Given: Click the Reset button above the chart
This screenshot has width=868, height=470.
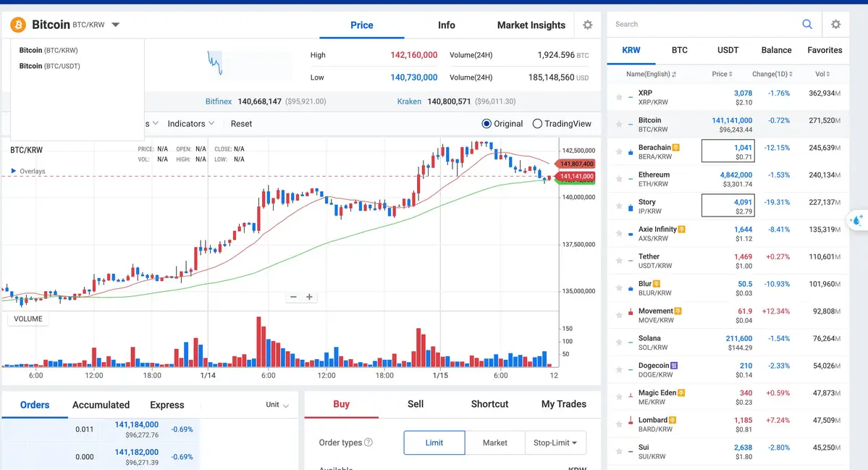Looking at the screenshot, I should coord(241,123).
